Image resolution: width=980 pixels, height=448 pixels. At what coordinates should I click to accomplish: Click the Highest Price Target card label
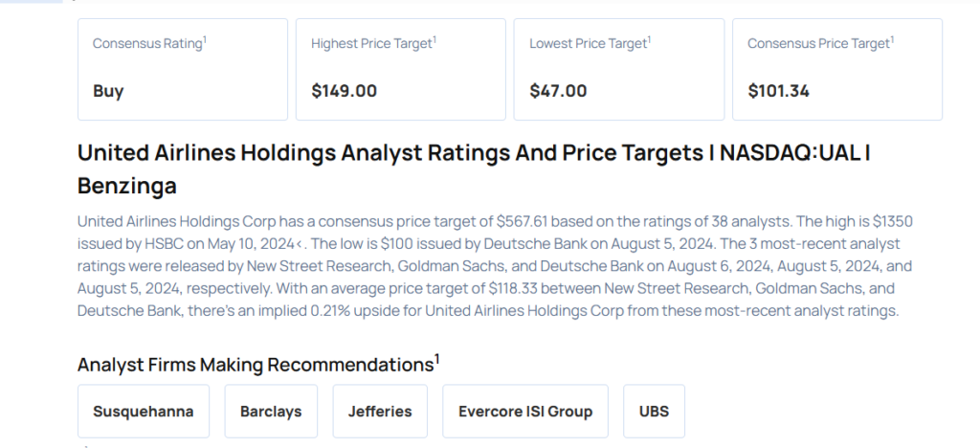(x=371, y=44)
